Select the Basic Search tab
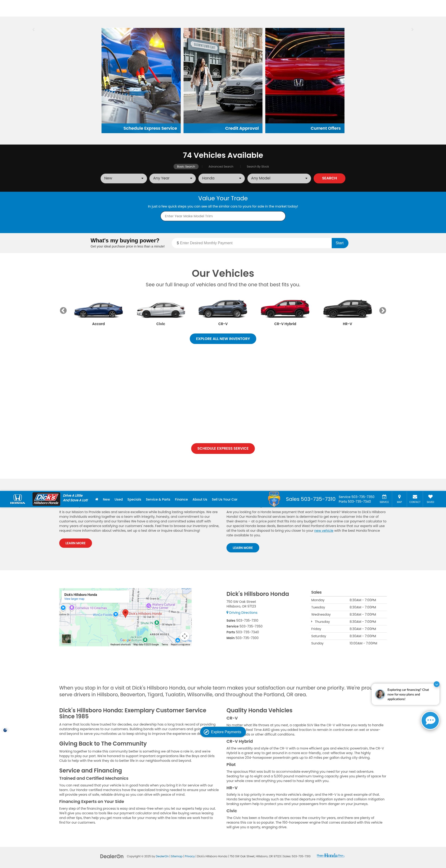The height and width of the screenshot is (868, 446). coord(186,166)
